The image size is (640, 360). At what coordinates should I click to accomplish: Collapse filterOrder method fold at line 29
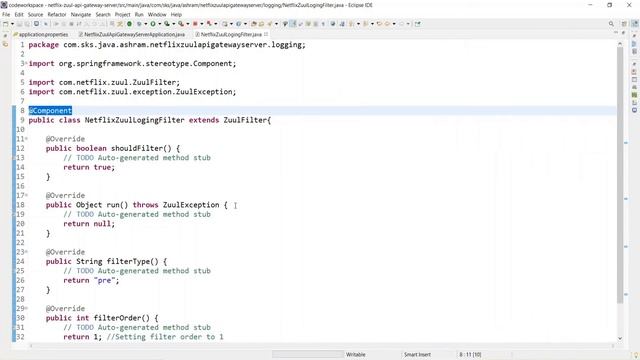(27, 309)
